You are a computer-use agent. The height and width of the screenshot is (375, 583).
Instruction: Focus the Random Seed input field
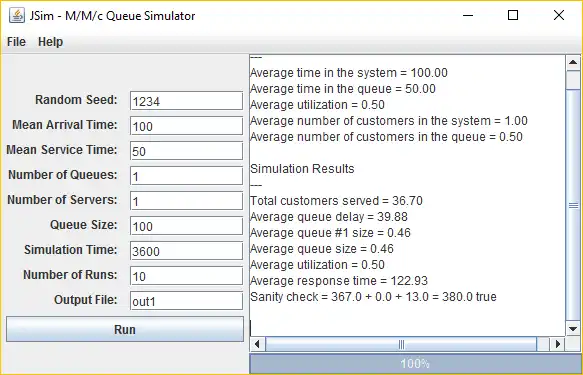(186, 101)
